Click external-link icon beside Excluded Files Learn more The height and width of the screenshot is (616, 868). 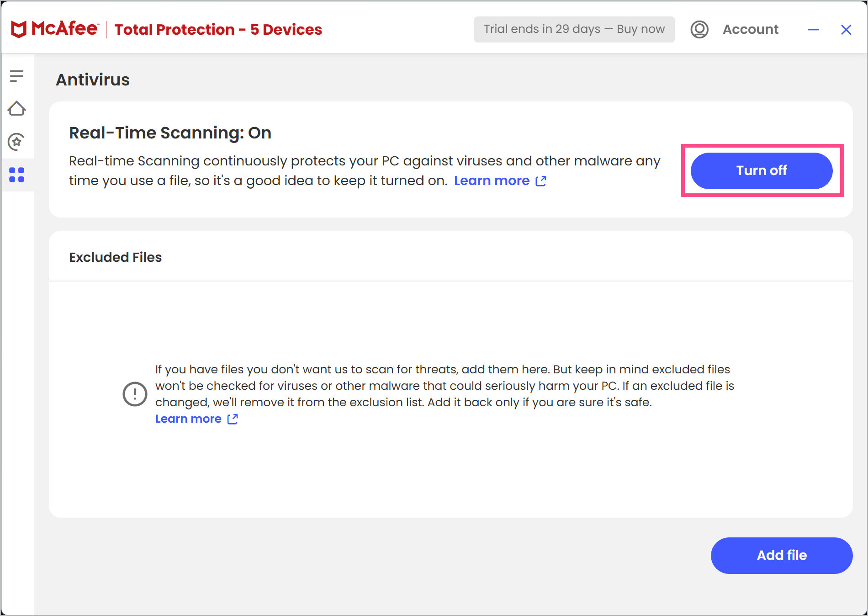click(233, 419)
